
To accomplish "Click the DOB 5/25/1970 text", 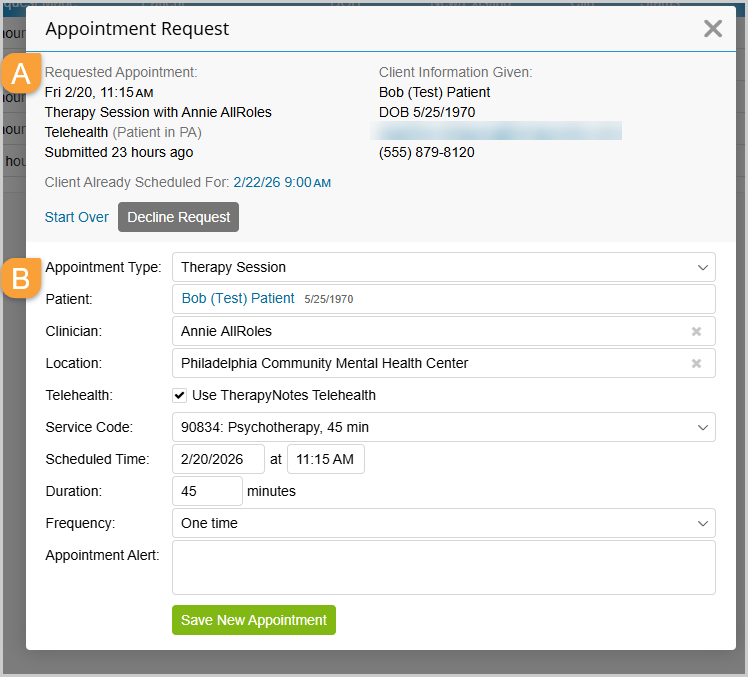I will tap(427, 112).
